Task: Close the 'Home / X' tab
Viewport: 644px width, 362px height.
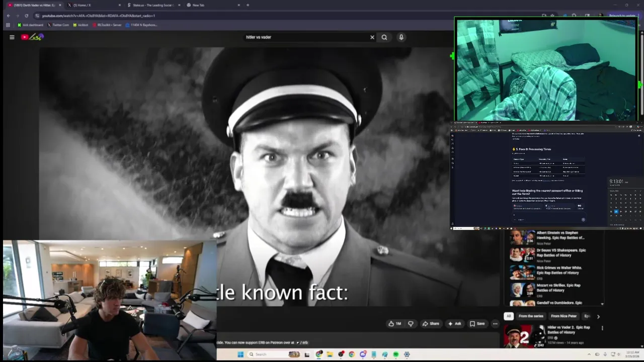Action: (119, 5)
